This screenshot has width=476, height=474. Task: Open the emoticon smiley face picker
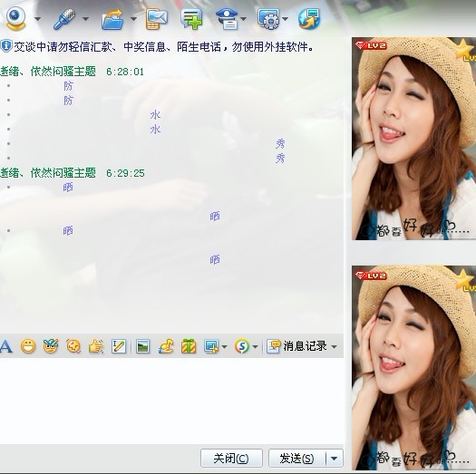[x=28, y=346]
